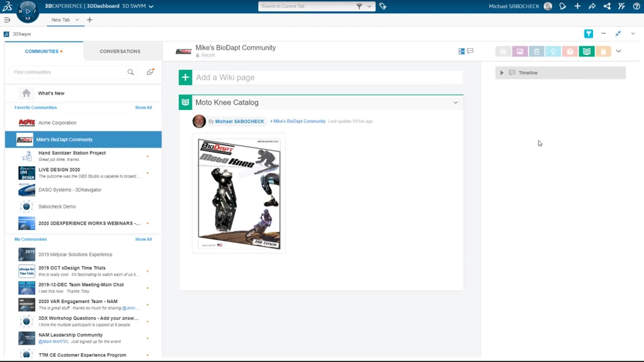
Task: Select the Wiki book content filter icon
Action: (586, 52)
